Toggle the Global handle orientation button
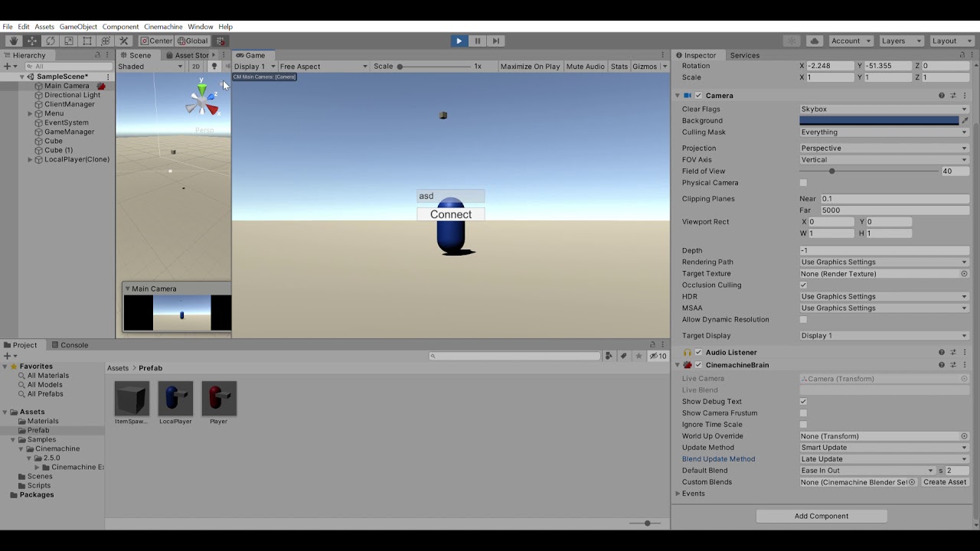The height and width of the screenshot is (551, 980). coord(192,41)
